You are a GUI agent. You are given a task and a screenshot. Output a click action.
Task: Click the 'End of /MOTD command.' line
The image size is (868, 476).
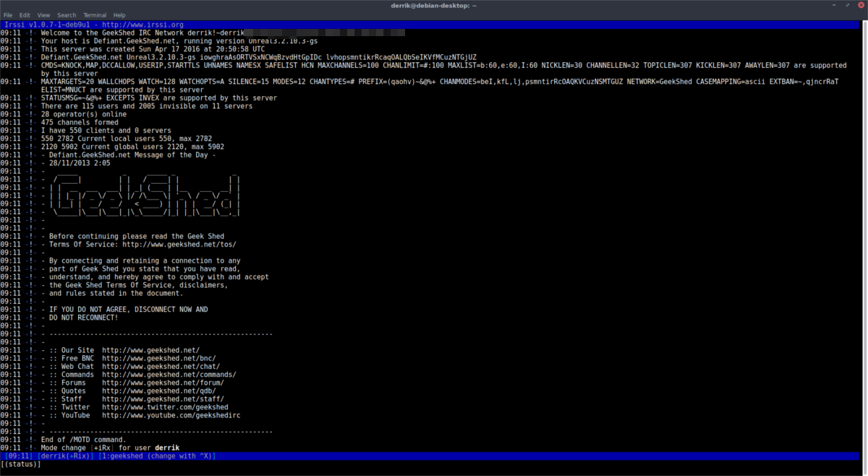(x=83, y=440)
